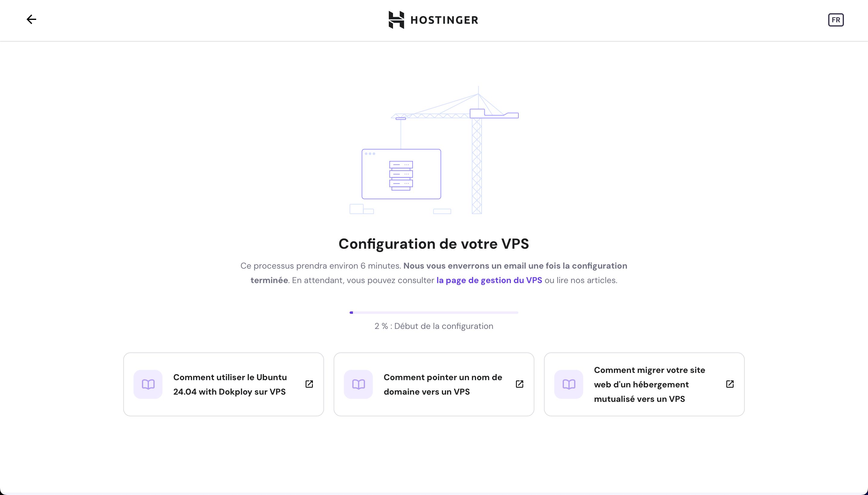The image size is (868, 495).
Task: Click the book icon on Ubuntu Dokploy article
Action: coord(148,384)
